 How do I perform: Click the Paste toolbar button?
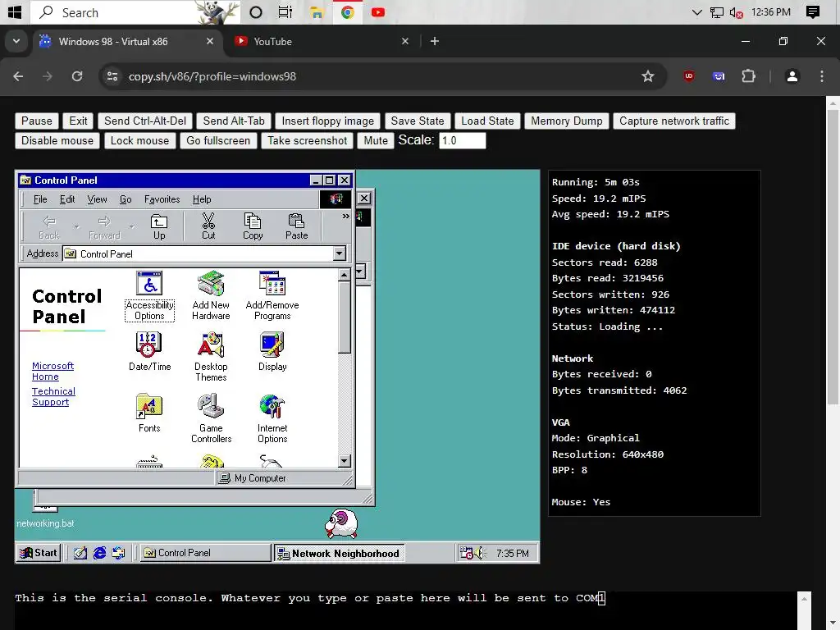296,226
